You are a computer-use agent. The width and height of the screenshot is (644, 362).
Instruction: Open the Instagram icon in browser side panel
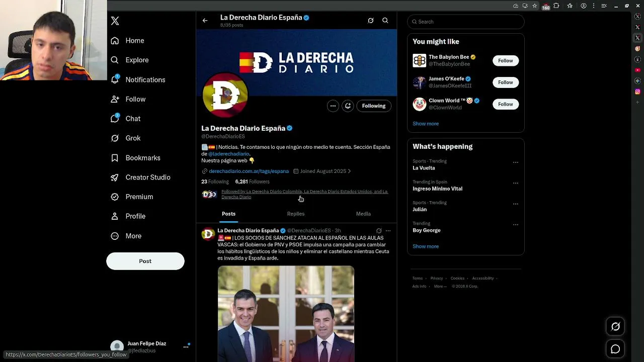tap(637, 92)
